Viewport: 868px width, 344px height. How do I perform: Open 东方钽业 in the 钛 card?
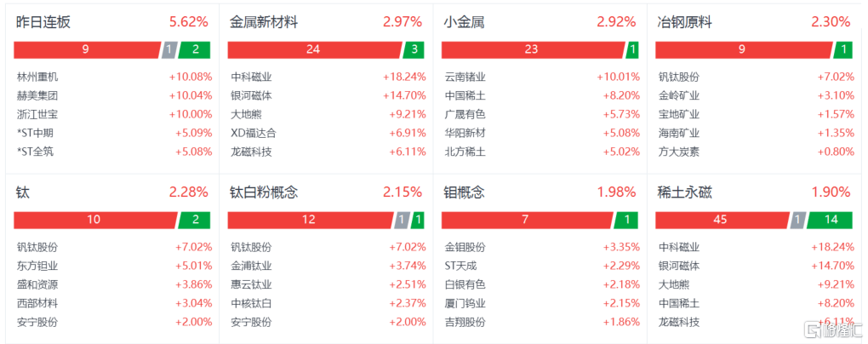(37, 266)
